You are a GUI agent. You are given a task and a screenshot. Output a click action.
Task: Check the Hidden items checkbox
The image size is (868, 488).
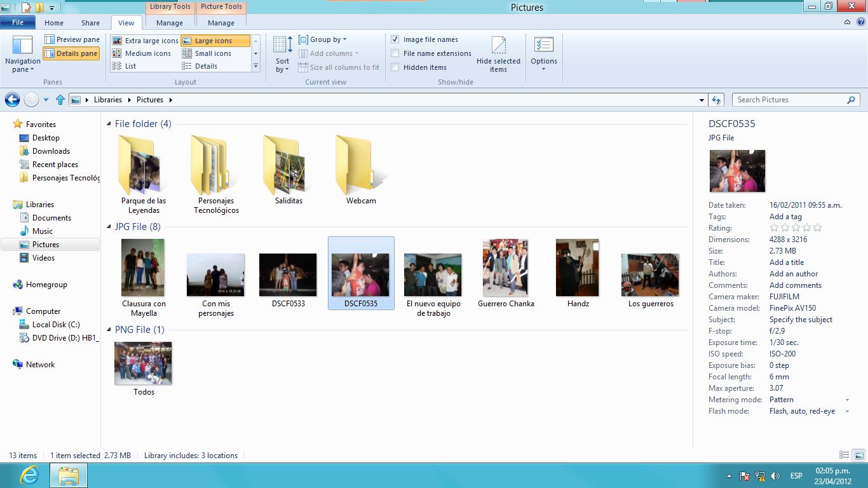(395, 67)
